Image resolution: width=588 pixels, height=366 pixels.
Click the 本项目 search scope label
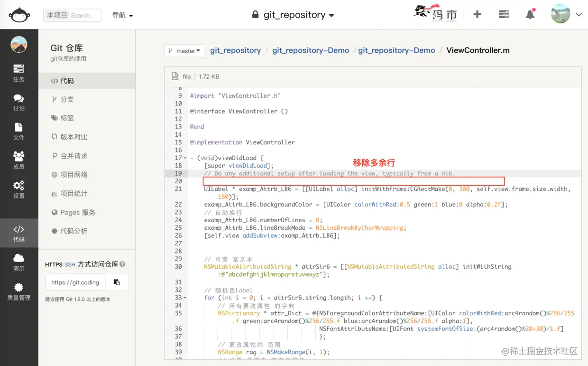tap(57, 15)
